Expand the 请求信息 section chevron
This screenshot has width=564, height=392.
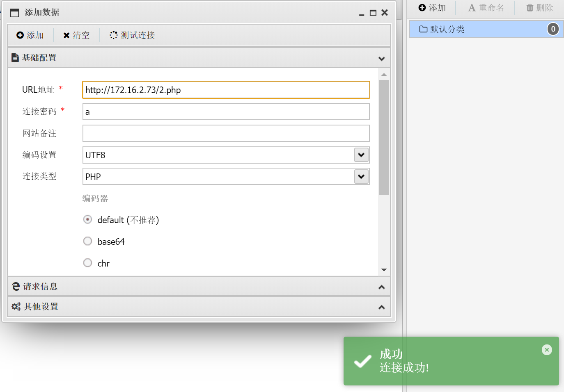point(382,287)
